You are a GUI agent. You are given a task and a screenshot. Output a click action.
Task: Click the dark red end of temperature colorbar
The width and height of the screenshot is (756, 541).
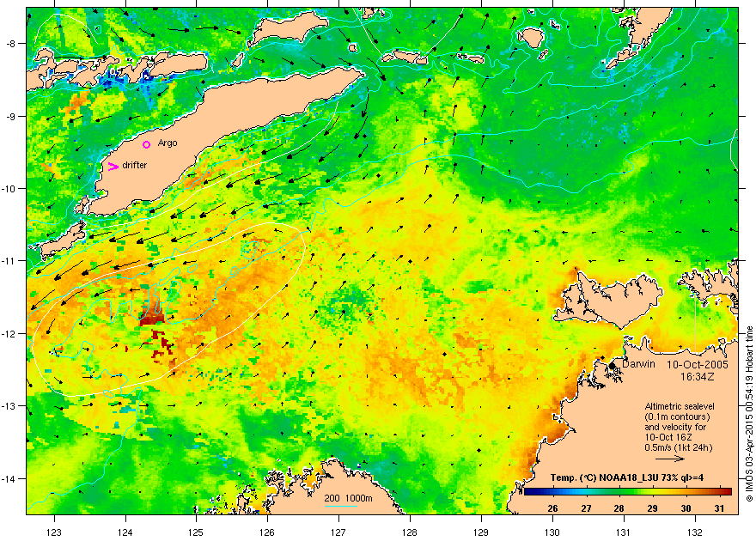pos(727,492)
